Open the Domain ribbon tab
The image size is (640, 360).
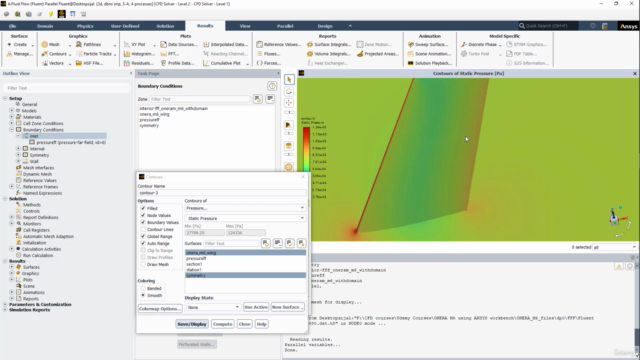point(45,26)
